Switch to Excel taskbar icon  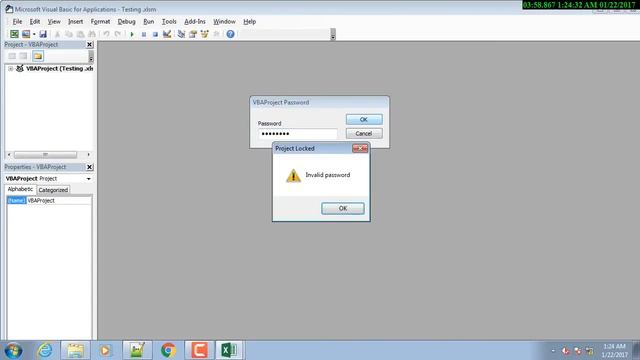coord(229,351)
